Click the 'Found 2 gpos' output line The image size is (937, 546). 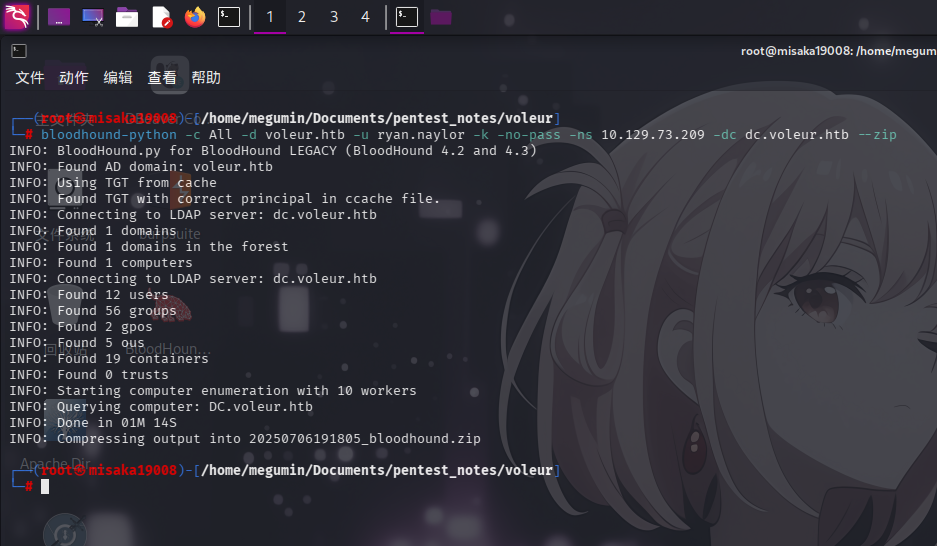[x=81, y=327]
